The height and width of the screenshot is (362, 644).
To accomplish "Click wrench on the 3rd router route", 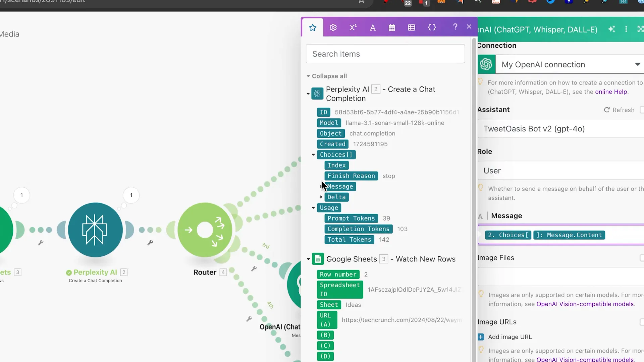I will (254, 268).
